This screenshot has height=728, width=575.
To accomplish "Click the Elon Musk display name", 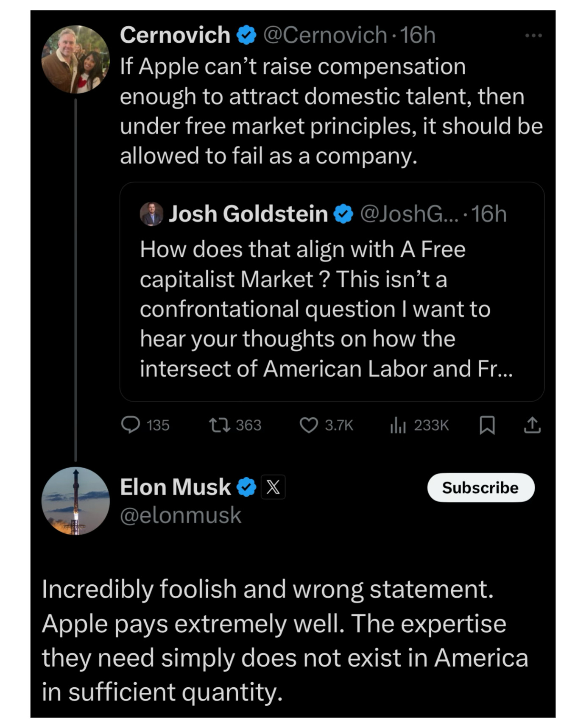I will click(175, 487).
